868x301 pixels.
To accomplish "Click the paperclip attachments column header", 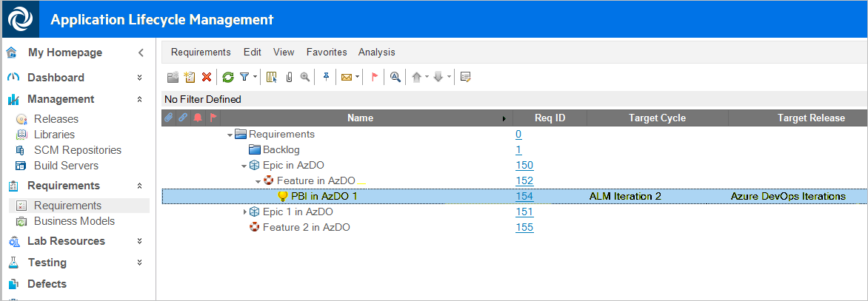I will click(x=170, y=118).
